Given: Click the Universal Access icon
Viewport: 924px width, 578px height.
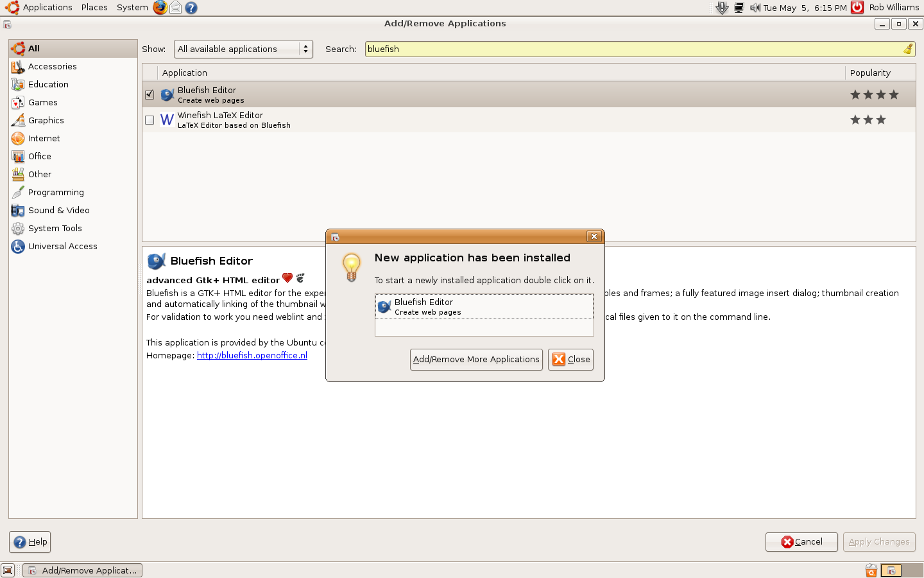Looking at the screenshot, I should [18, 247].
